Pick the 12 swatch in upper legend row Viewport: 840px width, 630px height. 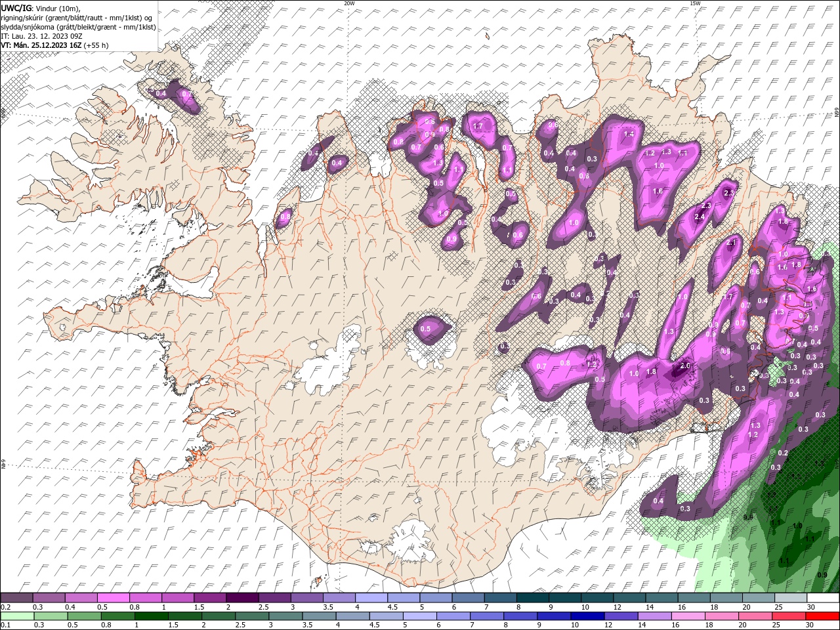point(628,598)
